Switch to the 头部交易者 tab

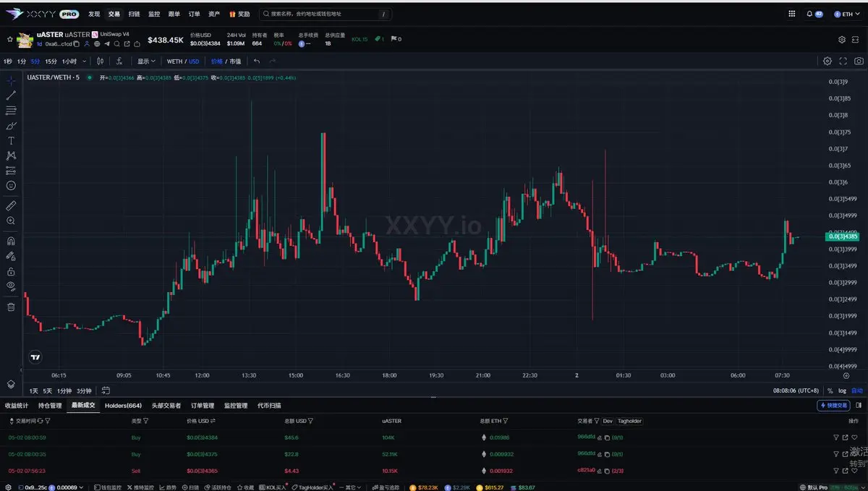coord(166,406)
